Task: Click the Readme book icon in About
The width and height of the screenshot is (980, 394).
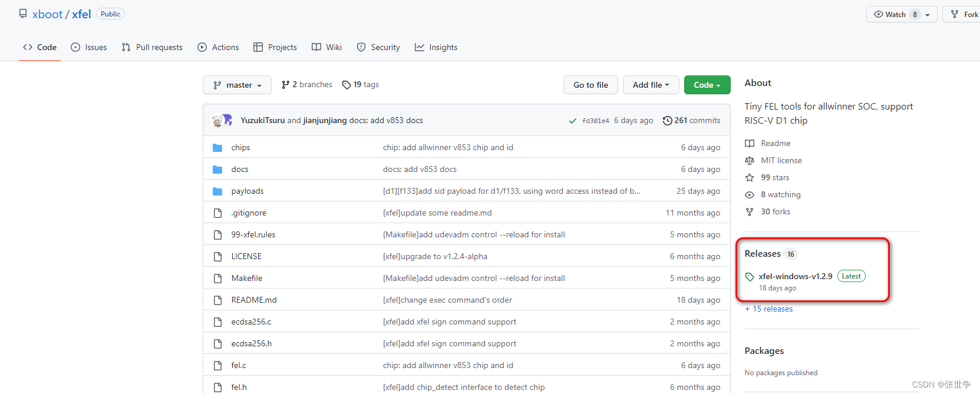Action: pyautogui.click(x=750, y=144)
